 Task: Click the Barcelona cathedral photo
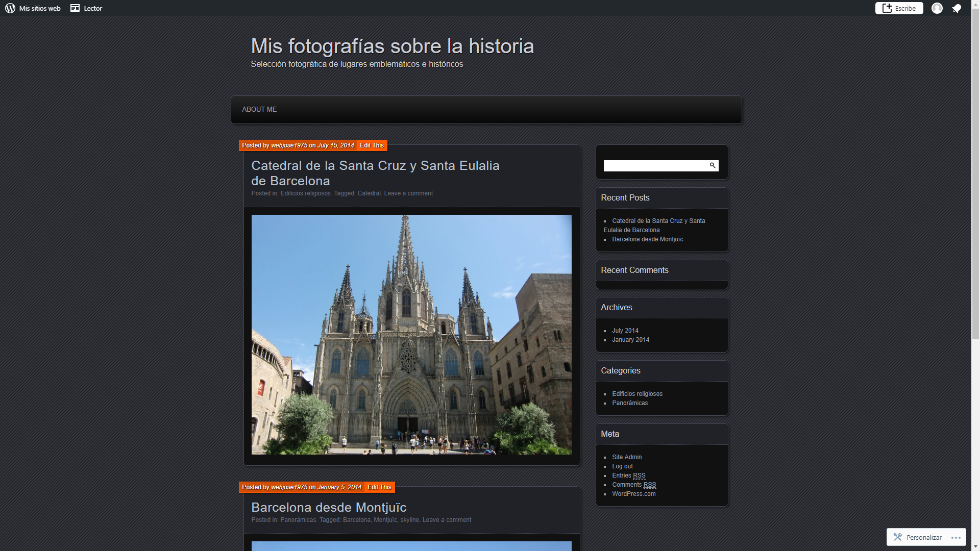pos(411,334)
